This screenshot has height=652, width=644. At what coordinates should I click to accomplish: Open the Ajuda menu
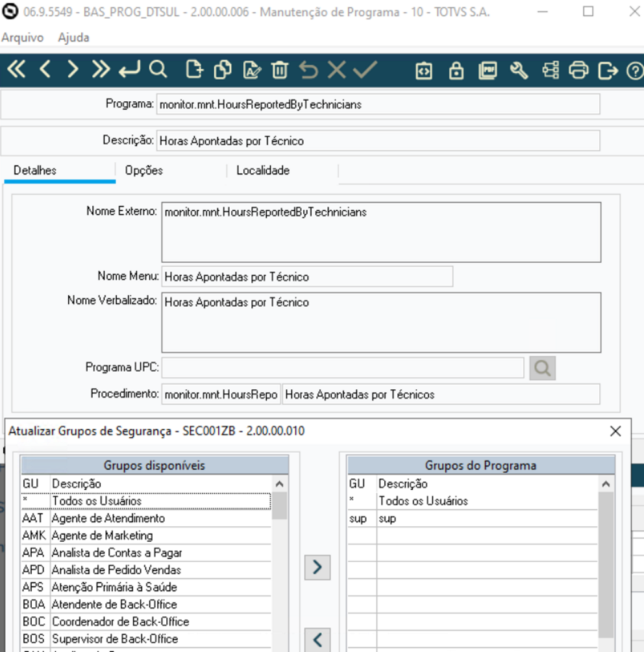[73, 38]
